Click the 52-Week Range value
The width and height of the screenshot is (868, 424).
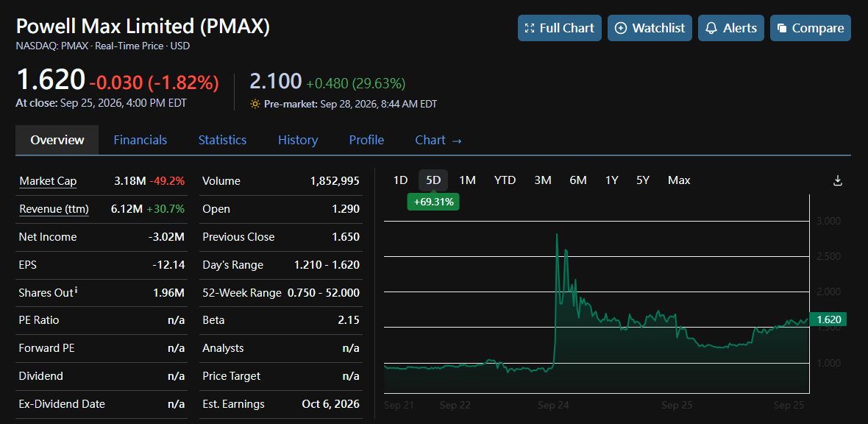[323, 293]
